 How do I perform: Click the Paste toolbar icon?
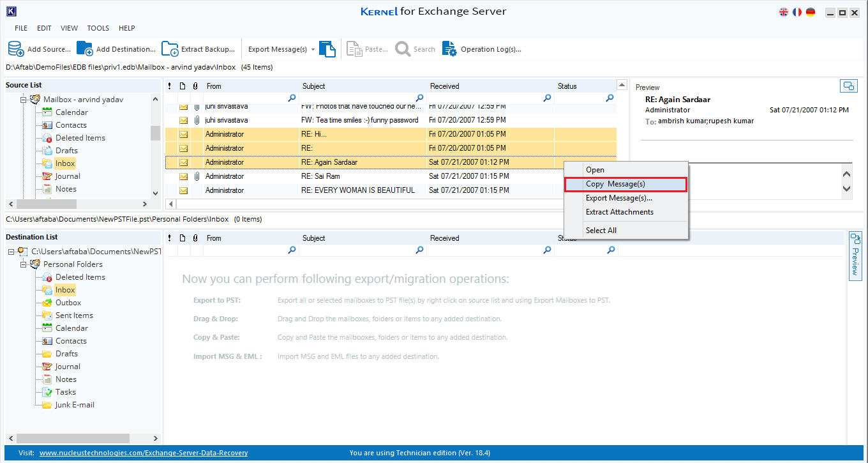click(354, 49)
